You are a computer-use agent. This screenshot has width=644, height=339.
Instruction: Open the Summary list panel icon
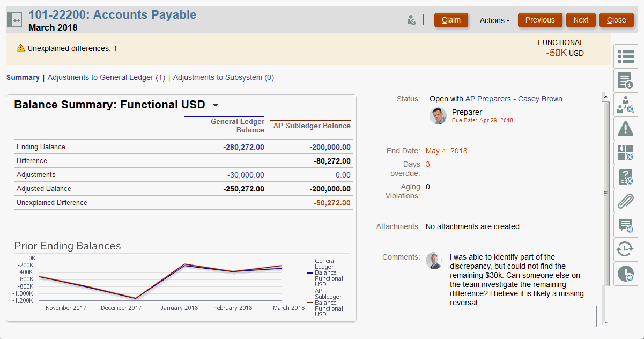[x=625, y=56]
